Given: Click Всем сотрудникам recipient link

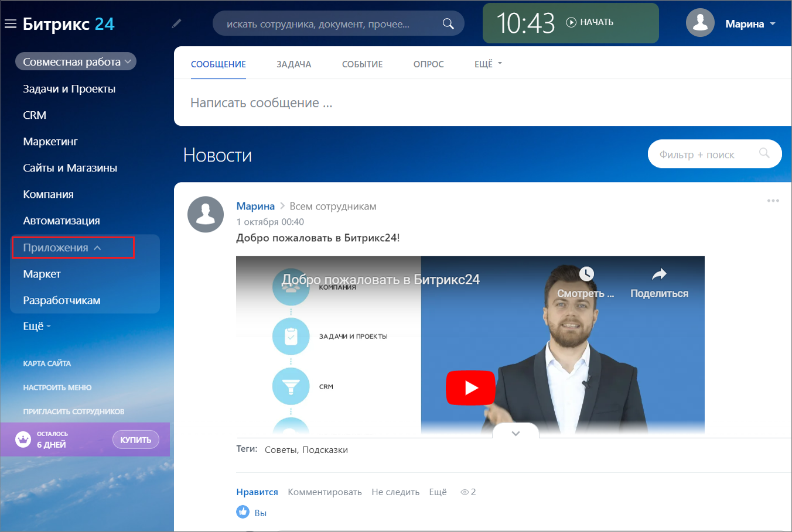Looking at the screenshot, I should 333,206.
